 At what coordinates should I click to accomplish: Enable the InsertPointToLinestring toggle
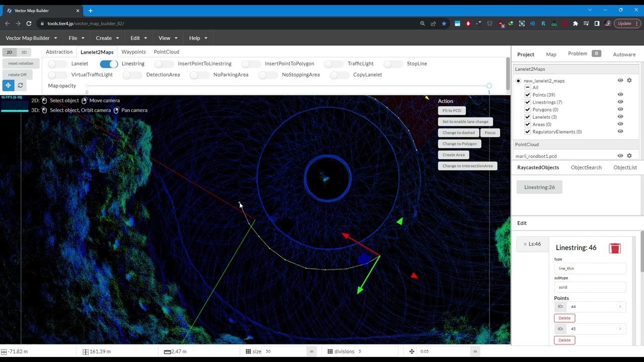click(x=164, y=64)
